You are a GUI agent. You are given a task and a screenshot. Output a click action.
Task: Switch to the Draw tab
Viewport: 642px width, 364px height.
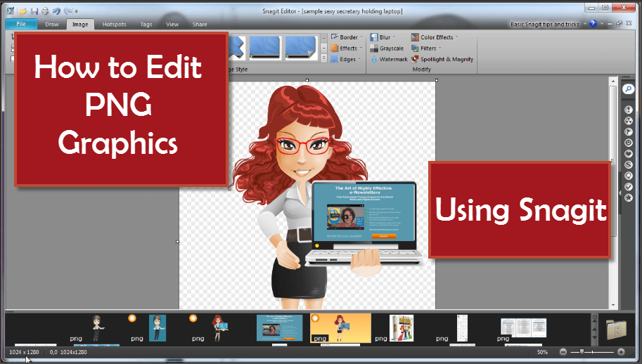[52, 25]
